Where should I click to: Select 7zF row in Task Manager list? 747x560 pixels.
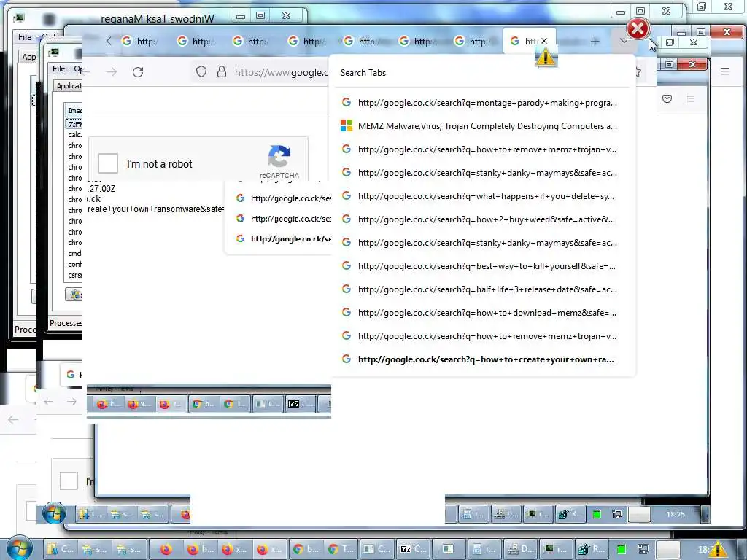(74, 124)
